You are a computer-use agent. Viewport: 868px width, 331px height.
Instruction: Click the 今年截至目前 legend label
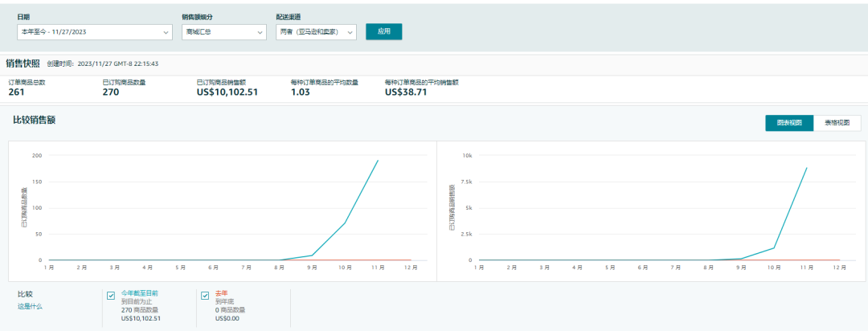click(x=140, y=293)
